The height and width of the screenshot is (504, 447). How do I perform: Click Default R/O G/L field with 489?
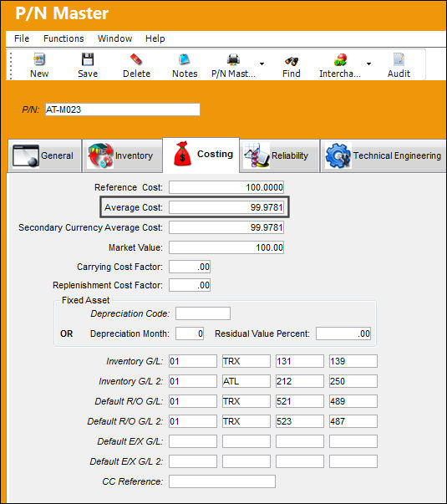pos(353,401)
